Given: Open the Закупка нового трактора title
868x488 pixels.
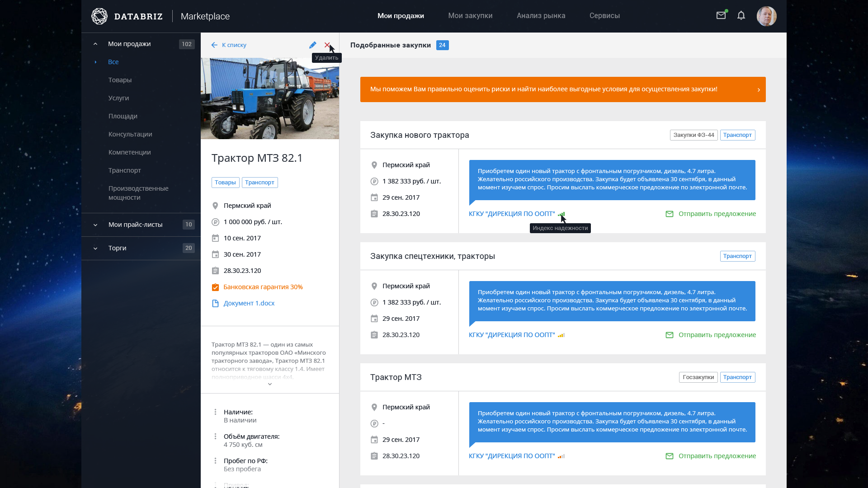Looking at the screenshot, I should (x=420, y=135).
